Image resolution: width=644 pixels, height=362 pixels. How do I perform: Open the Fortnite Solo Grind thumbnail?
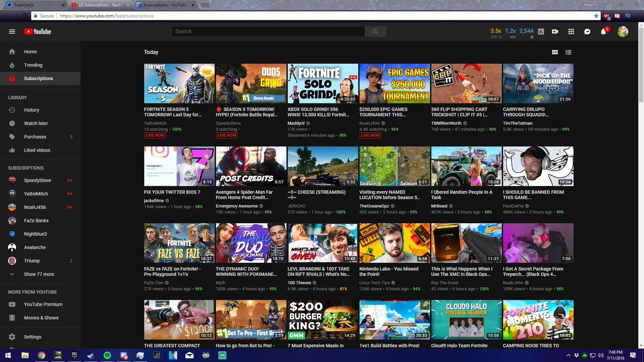(x=323, y=84)
